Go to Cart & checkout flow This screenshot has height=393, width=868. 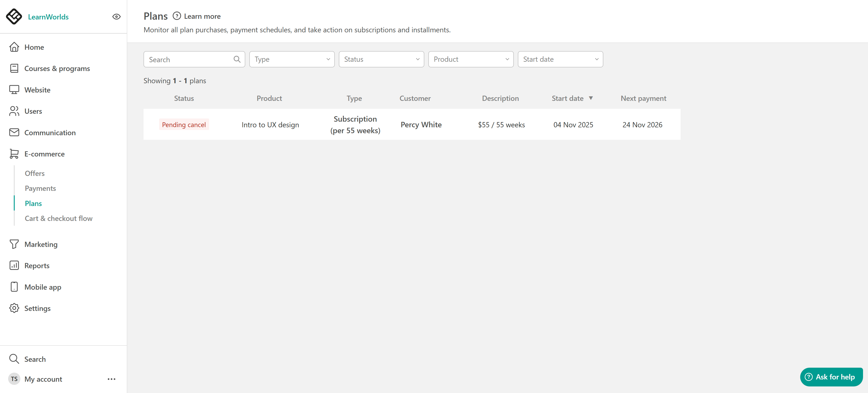coord(58,218)
